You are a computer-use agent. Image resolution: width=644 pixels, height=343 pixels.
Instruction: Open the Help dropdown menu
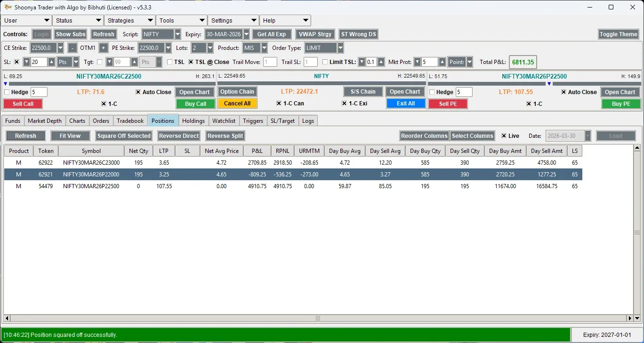(x=285, y=21)
